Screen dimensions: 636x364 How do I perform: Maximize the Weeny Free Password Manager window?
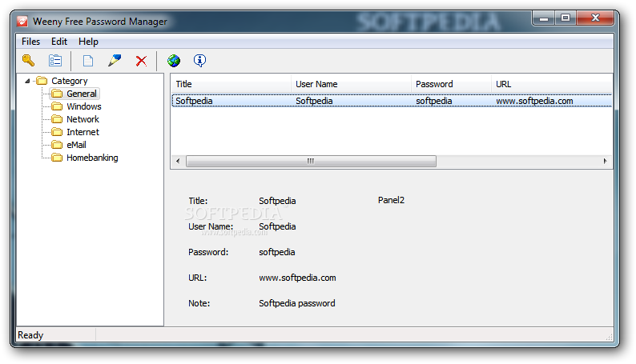point(566,18)
